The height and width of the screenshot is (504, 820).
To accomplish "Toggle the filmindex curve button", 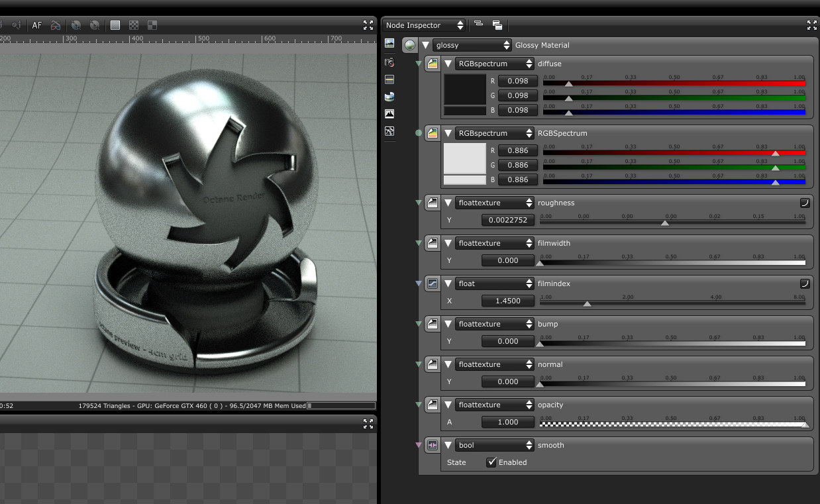I will 804,283.
